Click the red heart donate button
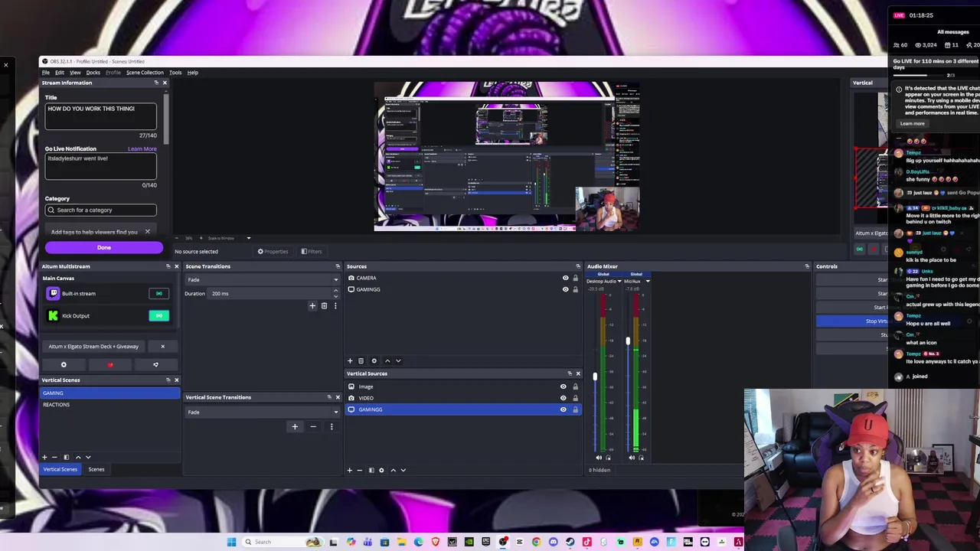 point(109,365)
